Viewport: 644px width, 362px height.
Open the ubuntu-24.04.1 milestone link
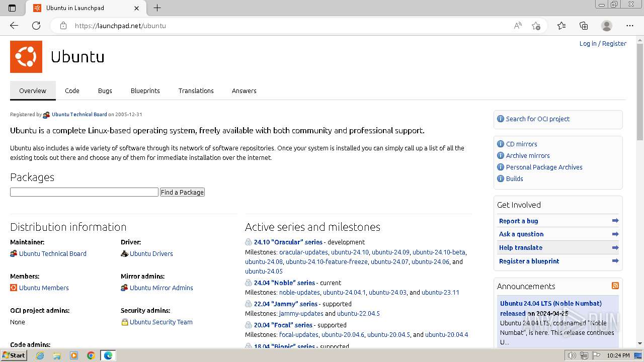click(x=344, y=292)
